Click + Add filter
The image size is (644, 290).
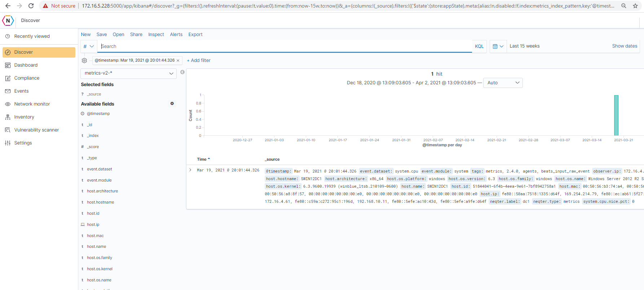coord(199,61)
